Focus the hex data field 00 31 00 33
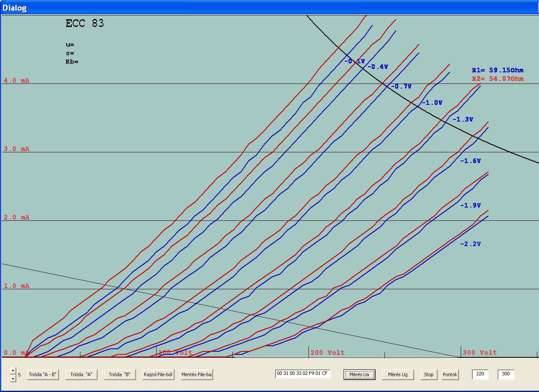 pyautogui.click(x=303, y=374)
